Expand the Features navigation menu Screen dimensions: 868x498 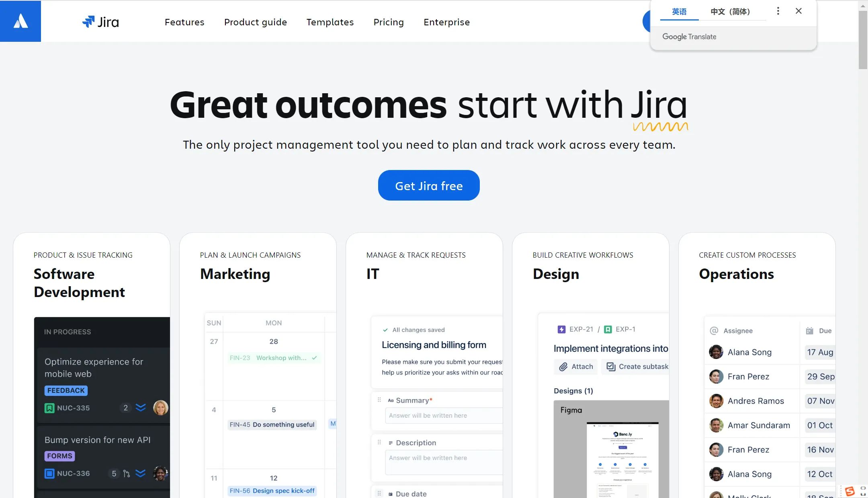click(x=184, y=21)
